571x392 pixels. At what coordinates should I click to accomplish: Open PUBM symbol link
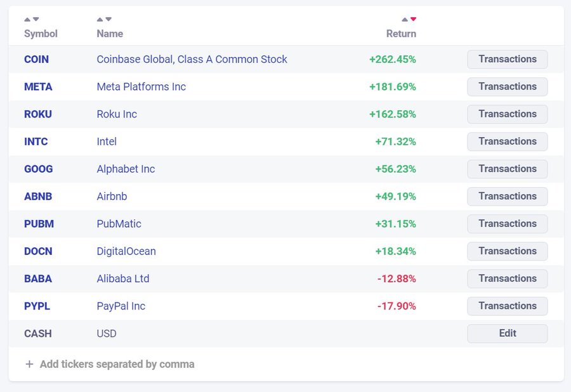39,224
